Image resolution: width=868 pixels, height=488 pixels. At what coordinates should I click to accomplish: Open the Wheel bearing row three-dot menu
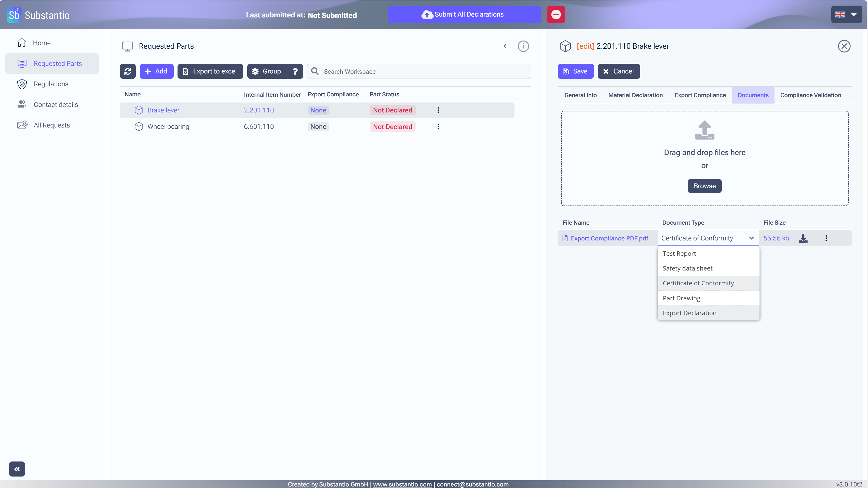(438, 126)
